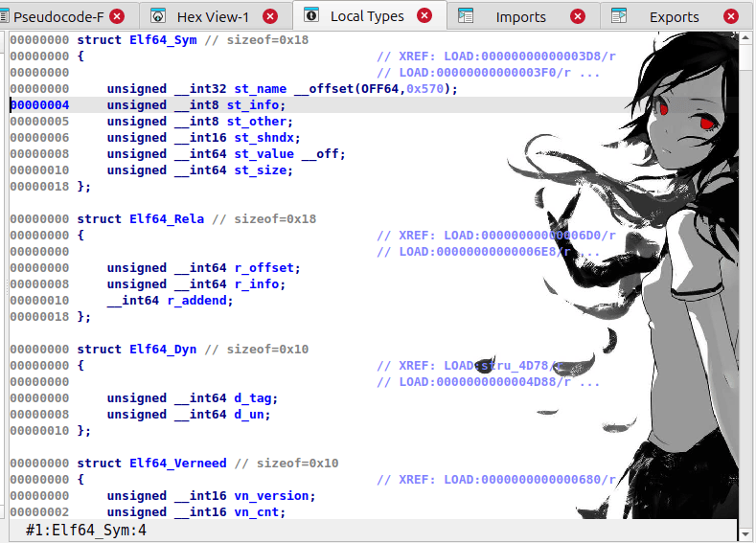
Task: Select the Elf64_Sym struct name
Action: click(x=163, y=40)
